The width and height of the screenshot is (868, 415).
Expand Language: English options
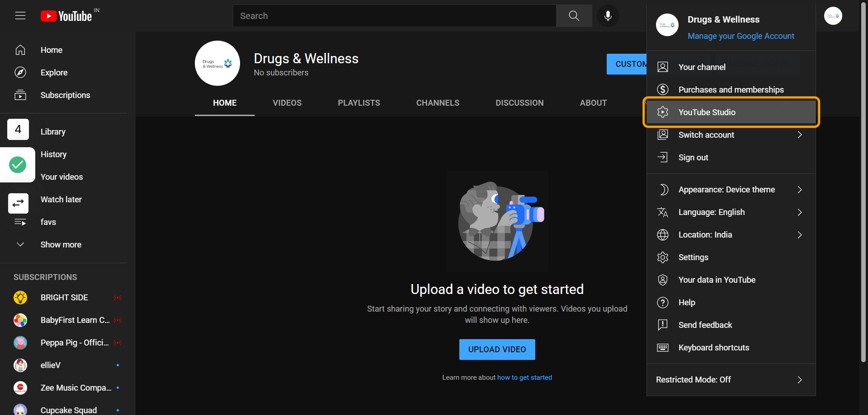click(x=731, y=212)
